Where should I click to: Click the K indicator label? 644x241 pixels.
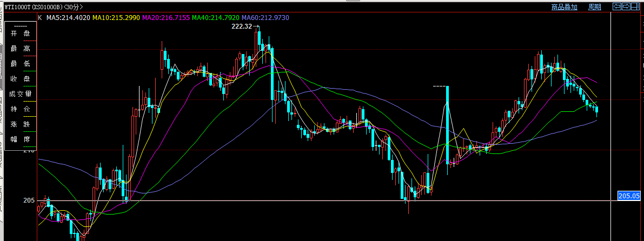coord(40,18)
